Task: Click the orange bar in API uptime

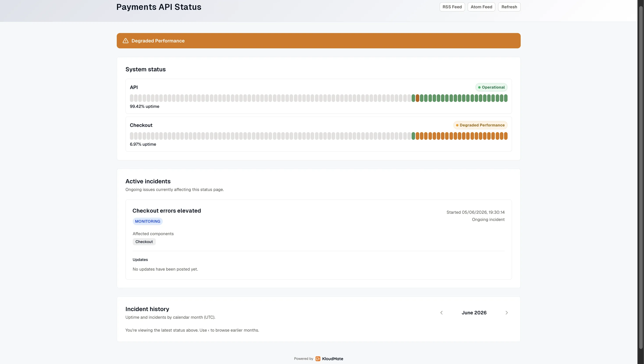Action: pos(418,98)
